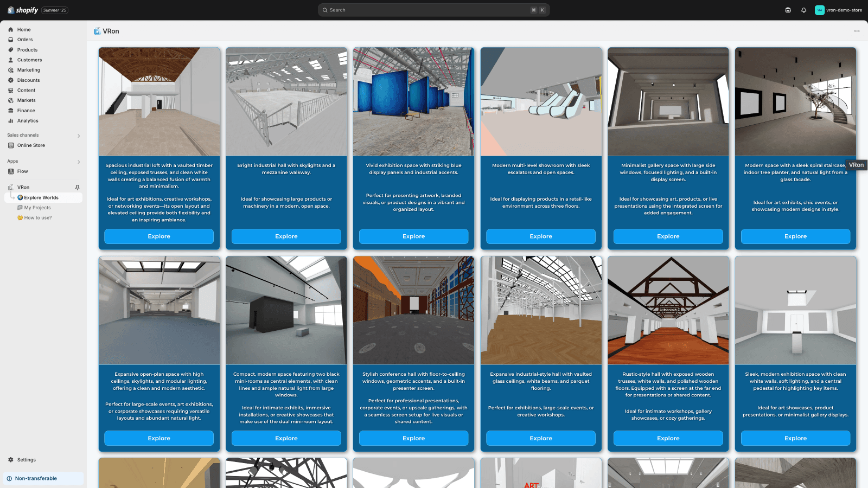Open the notifications bell icon
868x488 pixels.
tap(803, 10)
